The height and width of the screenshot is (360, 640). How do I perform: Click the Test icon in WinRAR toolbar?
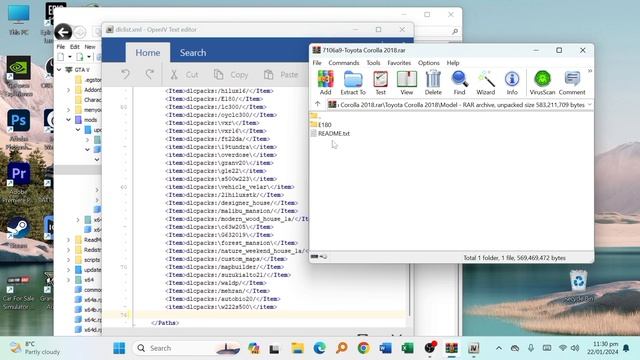(380, 82)
